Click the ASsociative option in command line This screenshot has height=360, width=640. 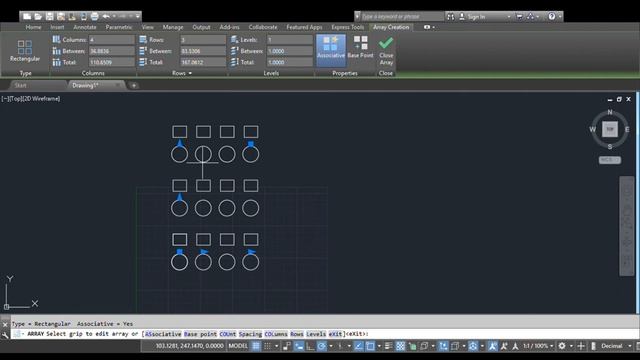(163, 334)
